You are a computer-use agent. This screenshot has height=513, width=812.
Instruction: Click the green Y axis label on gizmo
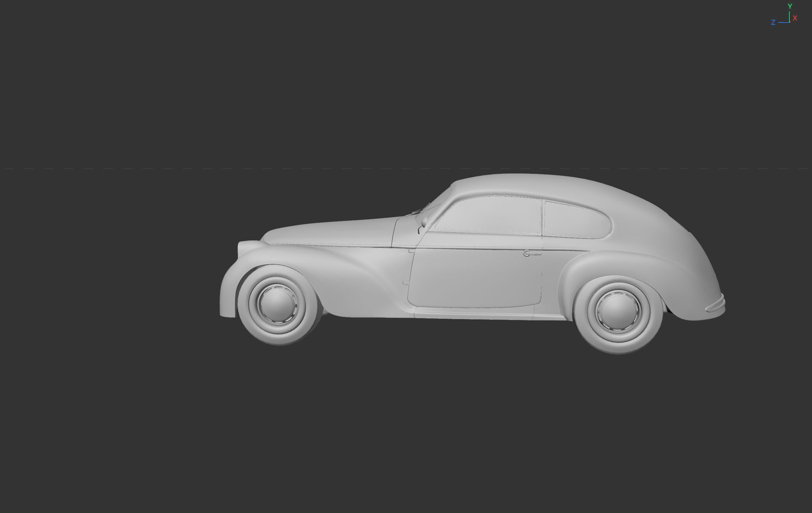pos(789,6)
